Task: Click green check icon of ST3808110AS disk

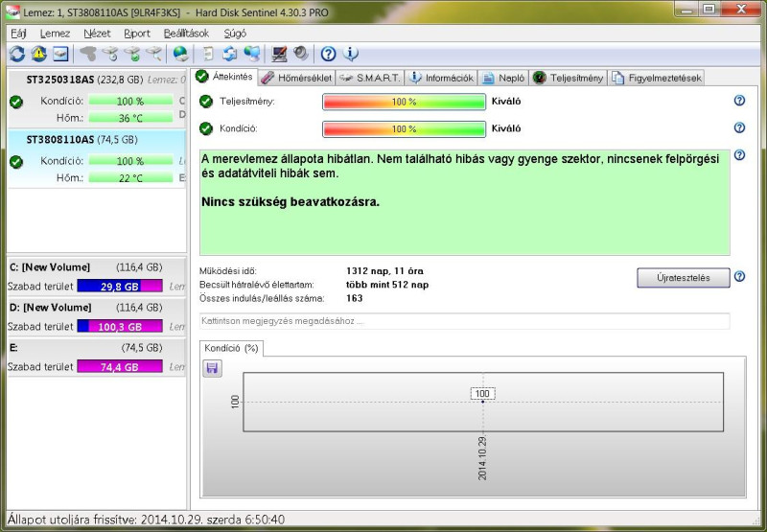Action: 16,161
